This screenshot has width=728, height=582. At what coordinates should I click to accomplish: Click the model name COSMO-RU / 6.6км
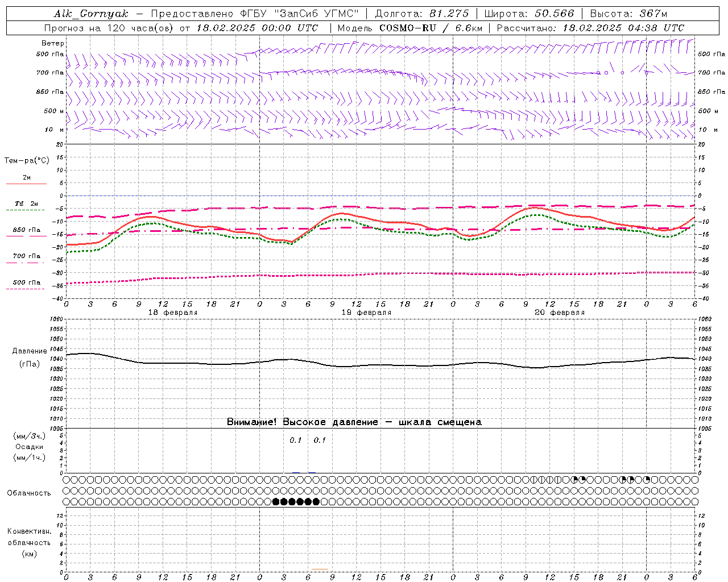pos(431,28)
